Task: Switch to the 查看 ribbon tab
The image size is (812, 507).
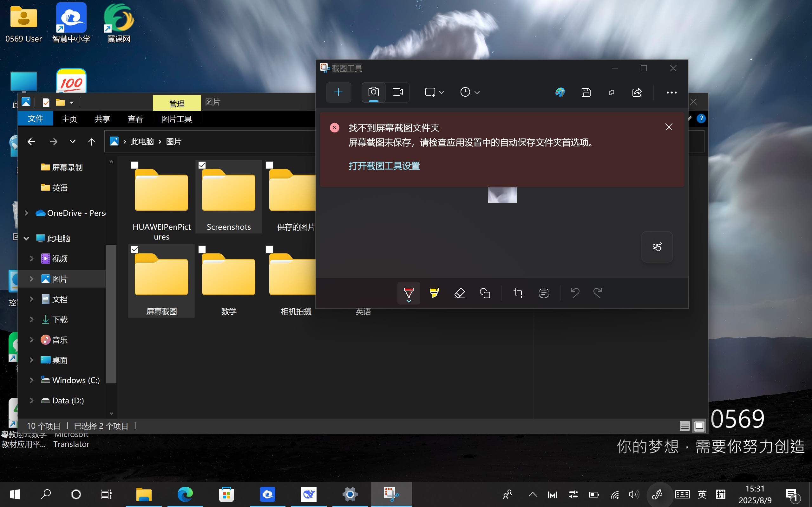Action: click(x=135, y=119)
